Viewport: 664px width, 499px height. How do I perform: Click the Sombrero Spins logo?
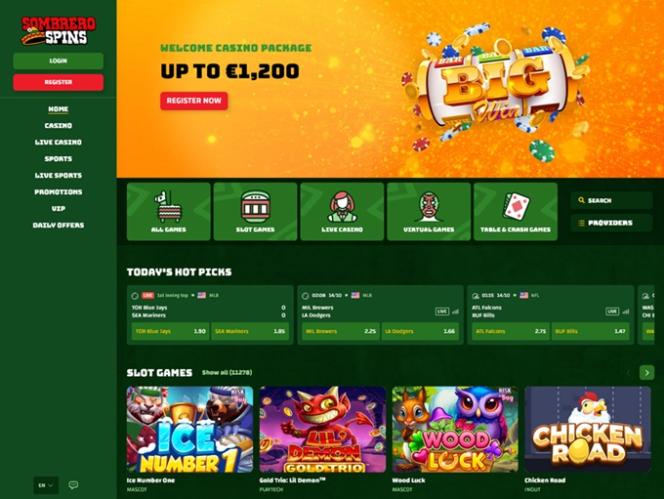(x=58, y=31)
